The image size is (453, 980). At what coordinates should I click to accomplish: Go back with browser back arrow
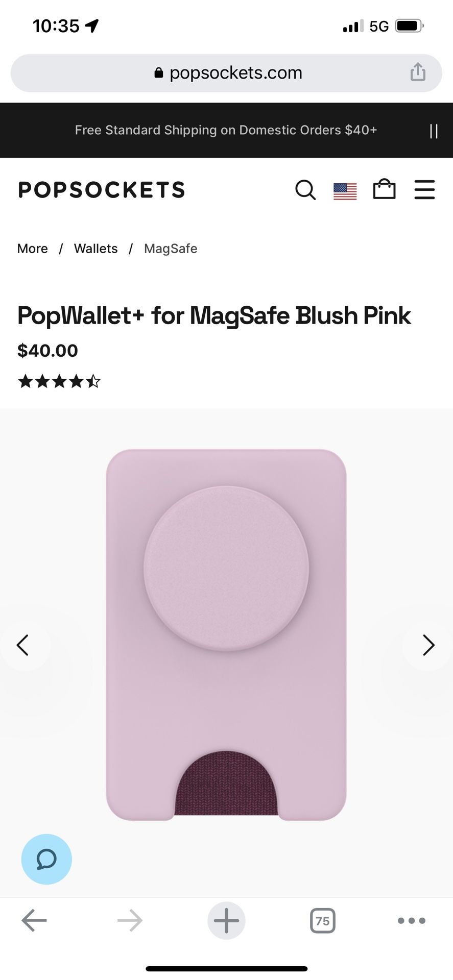(x=34, y=921)
